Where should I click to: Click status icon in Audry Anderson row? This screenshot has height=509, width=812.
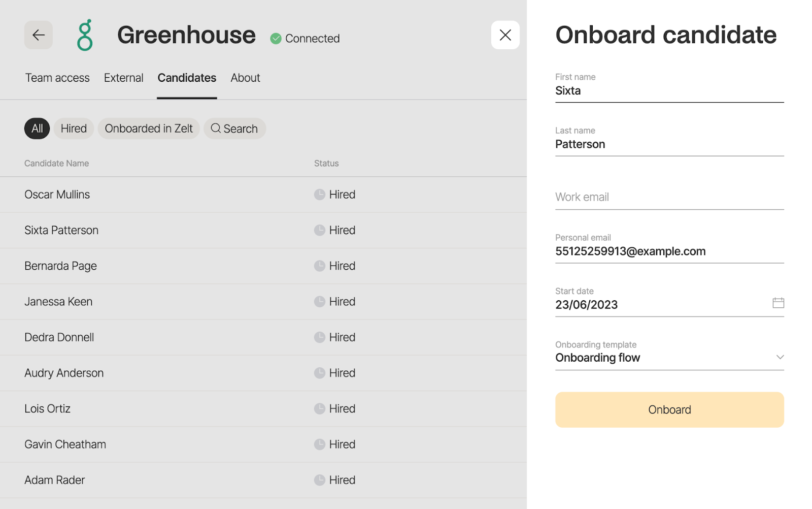click(x=319, y=373)
